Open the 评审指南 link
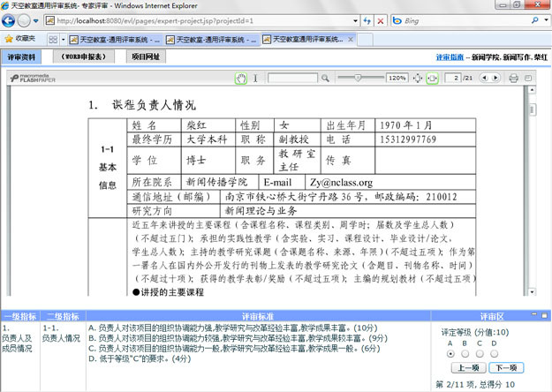This screenshot has width=552, height=392. 450,57
